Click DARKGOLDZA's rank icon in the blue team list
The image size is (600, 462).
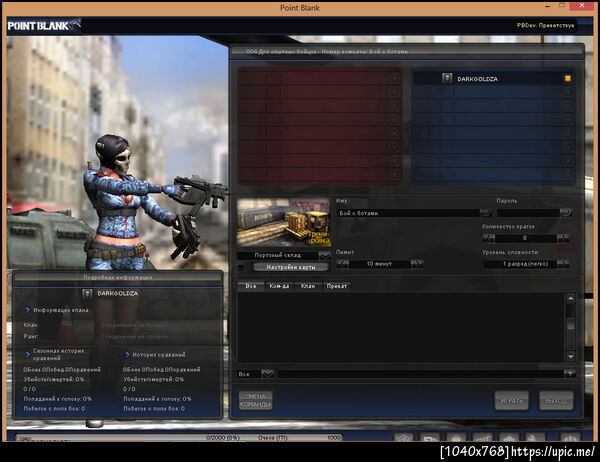447,79
